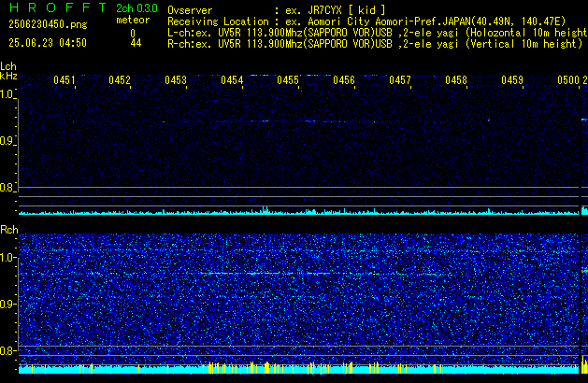This screenshot has height=383, width=588.
Task: Select the filename 2506230450.png
Action: pyautogui.click(x=48, y=24)
